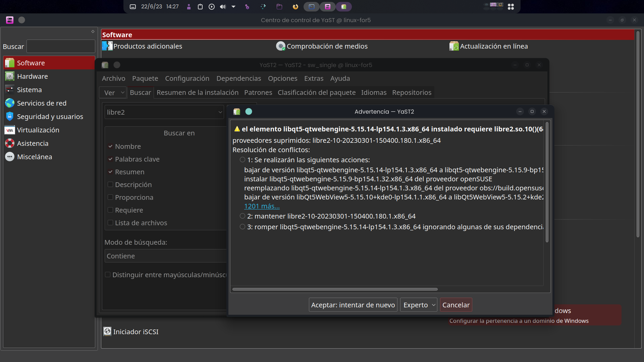Open the Hardware category in YaST sidebar
The width and height of the screenshot is (644, 362).
pyautogui.click(x=49, y=76)
